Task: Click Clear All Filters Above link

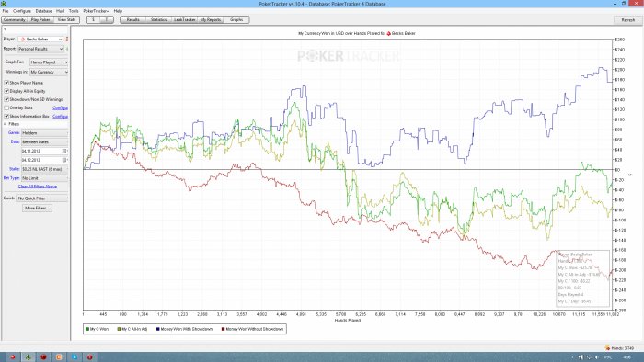Action: tap(38, 187)
